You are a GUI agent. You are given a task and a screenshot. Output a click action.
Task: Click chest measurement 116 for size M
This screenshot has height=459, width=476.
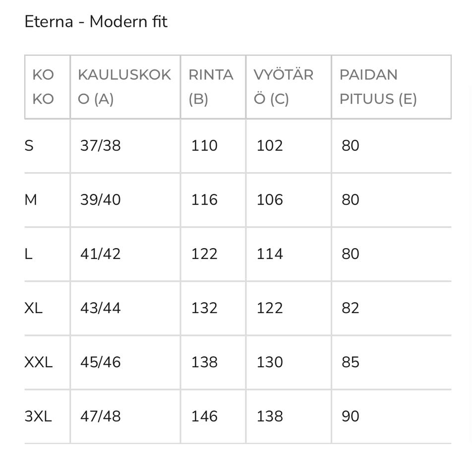[204, 200]
